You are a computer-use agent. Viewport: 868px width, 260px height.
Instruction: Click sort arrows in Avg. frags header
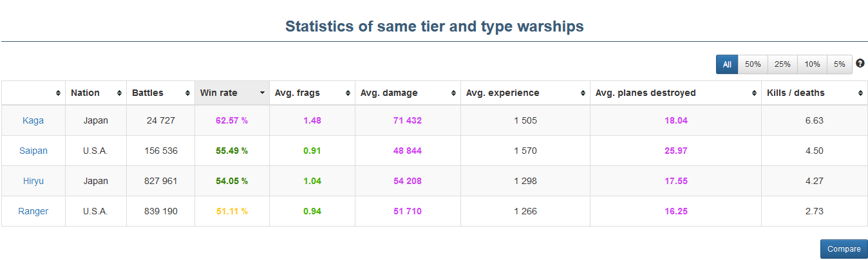[x=348, y=93]
